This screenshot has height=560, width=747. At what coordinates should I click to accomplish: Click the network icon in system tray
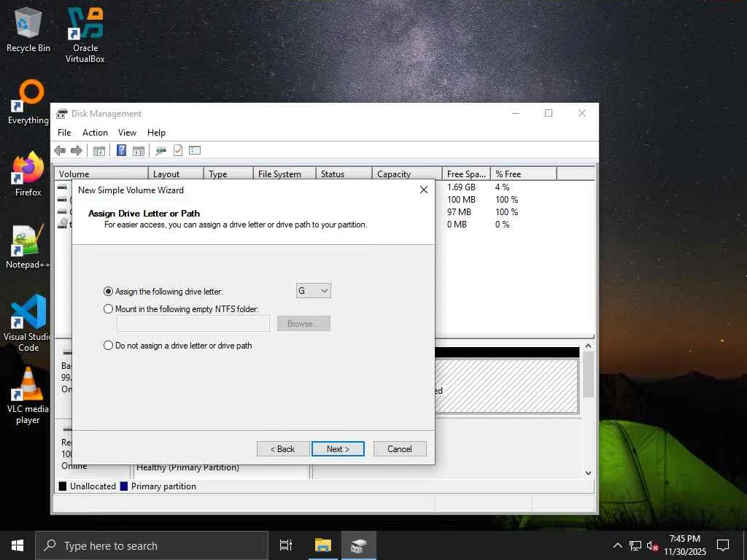[x=635, y=545]
